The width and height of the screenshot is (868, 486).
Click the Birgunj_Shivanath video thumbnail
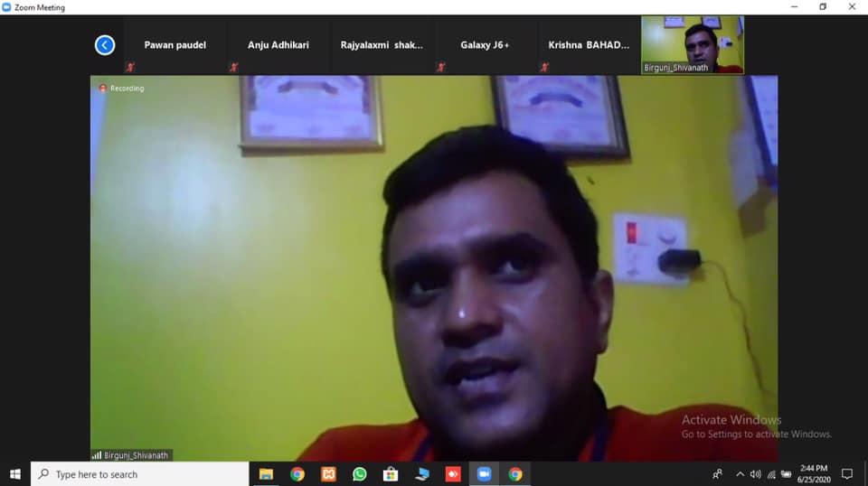[692, 44]
